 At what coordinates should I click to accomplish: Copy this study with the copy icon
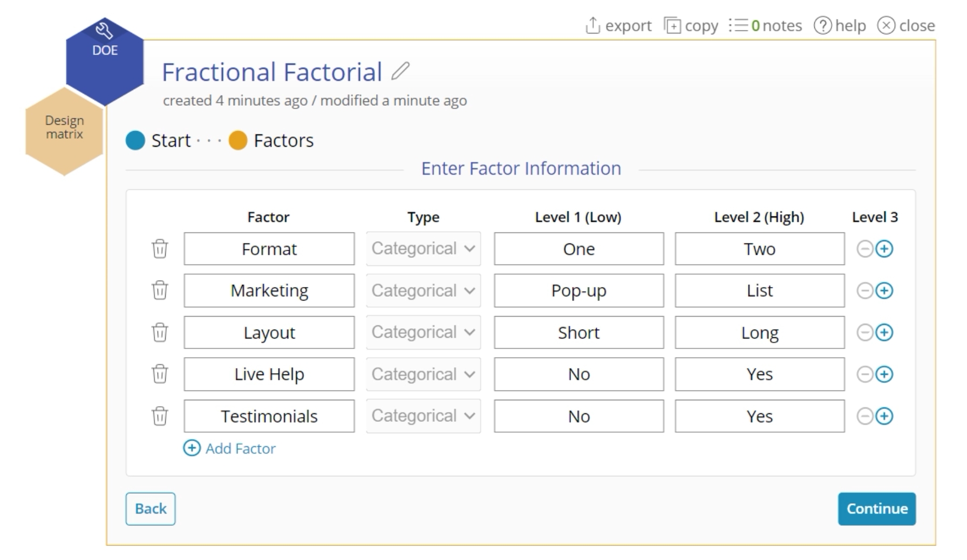[x=672, y=25]
